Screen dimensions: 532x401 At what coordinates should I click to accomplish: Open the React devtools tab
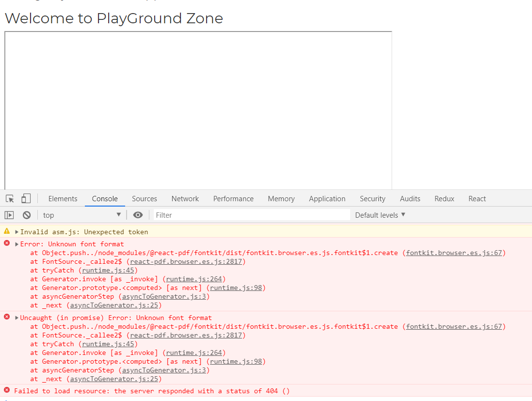[x=477, y=198]
